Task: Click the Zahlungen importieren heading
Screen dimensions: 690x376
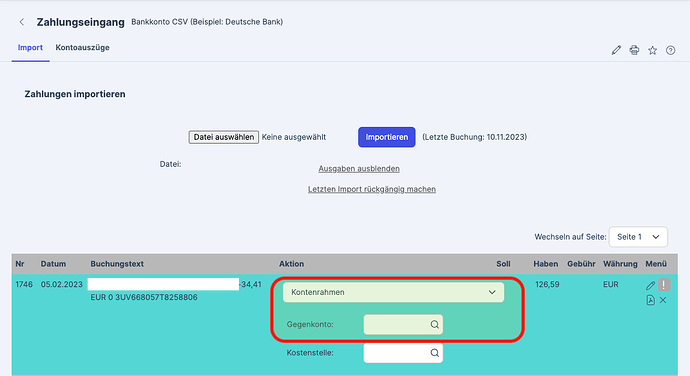Action: click(75, 94)
